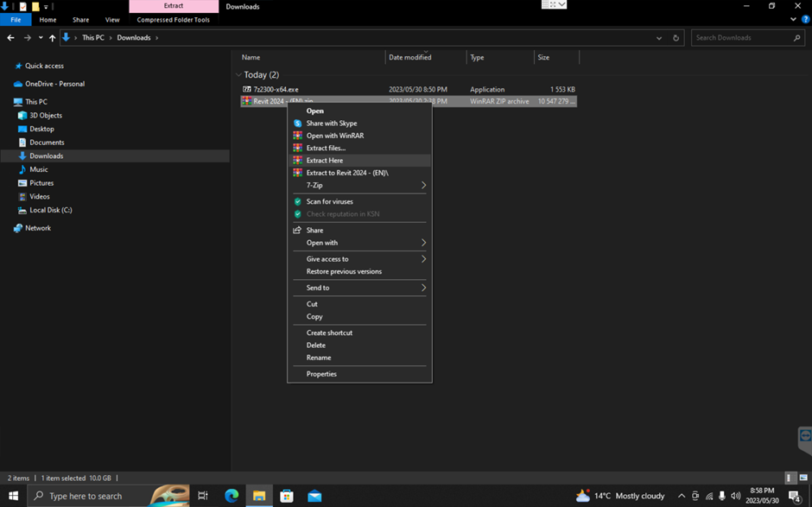
Task: Collapse the Today (2) group
Action: [238, 75]
